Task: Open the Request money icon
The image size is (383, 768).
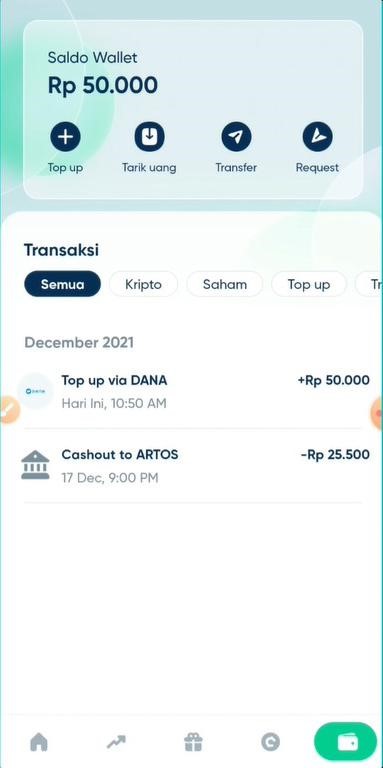Action: pyautogui.click(x=317, y=137)
